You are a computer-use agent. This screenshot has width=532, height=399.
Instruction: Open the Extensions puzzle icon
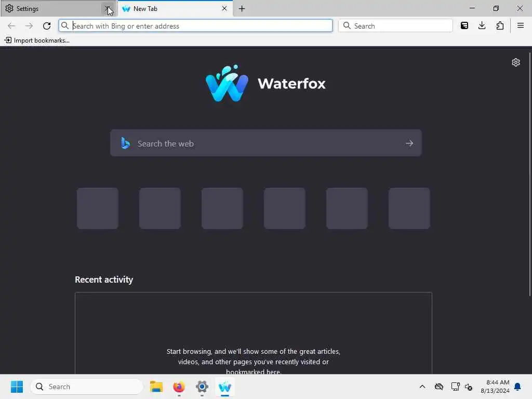[x=500, y=26]
